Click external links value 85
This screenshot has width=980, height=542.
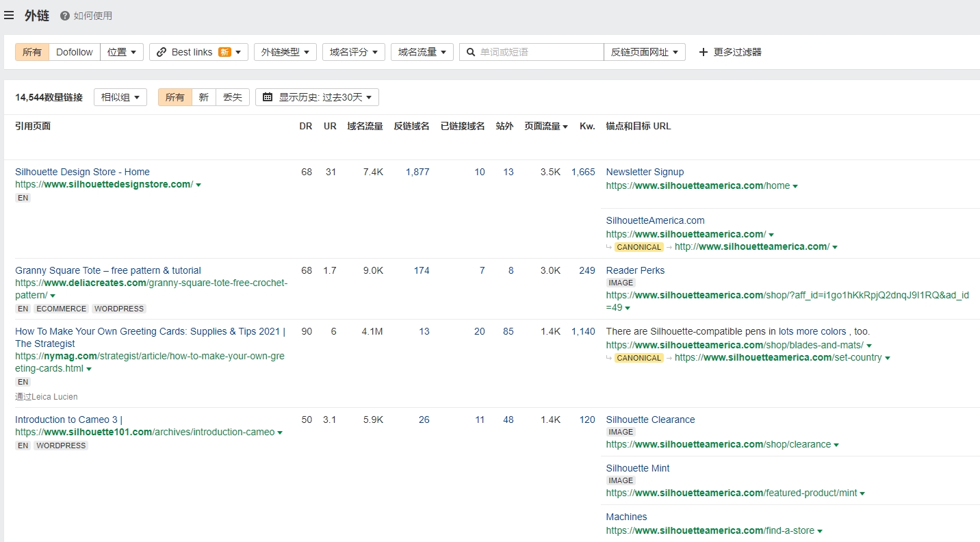click(x=508, y=331)
